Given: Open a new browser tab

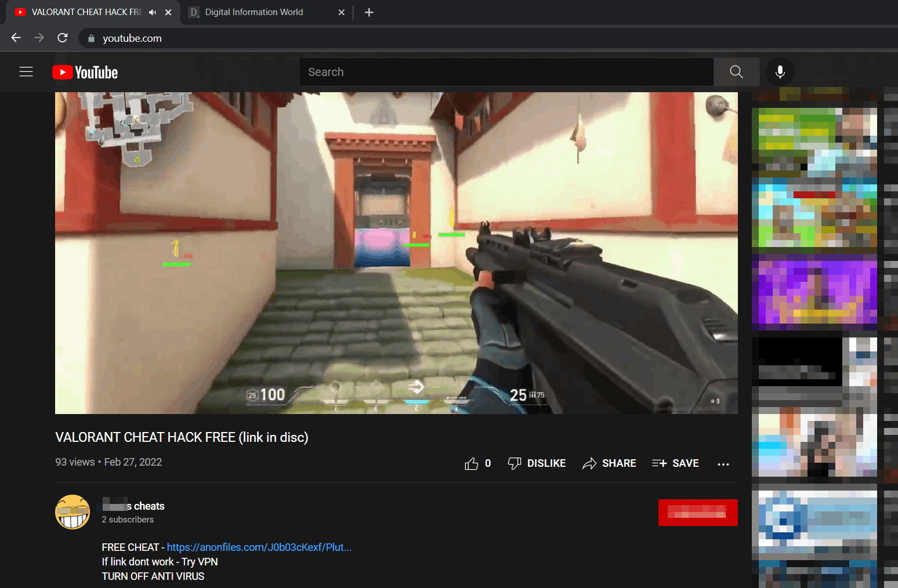Looking at the screenshot, I should (x=369, y=12).
